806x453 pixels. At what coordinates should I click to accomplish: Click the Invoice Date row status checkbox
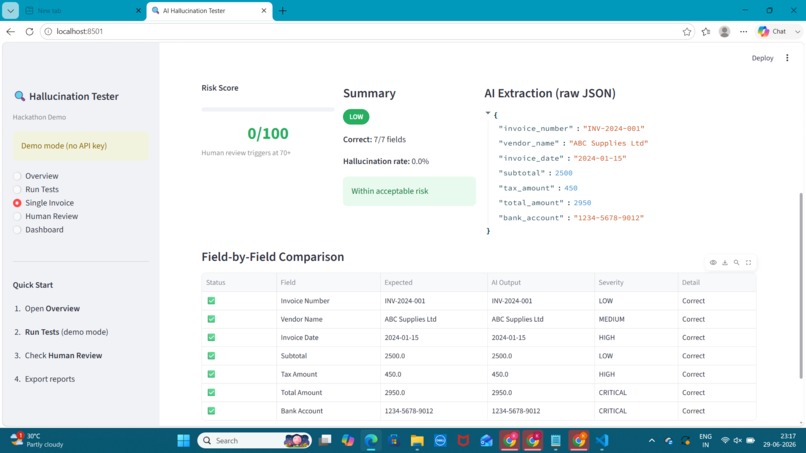click(211, 337)
